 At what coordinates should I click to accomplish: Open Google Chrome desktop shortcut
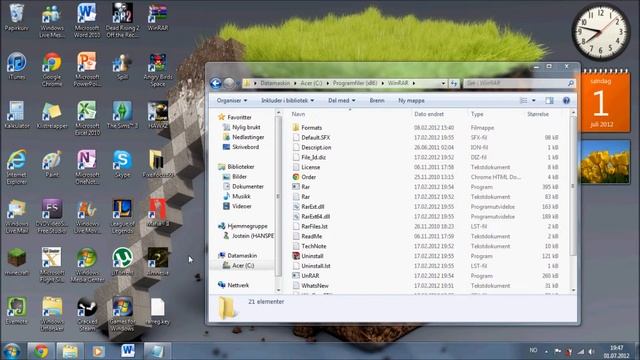[x=52, y=69]
